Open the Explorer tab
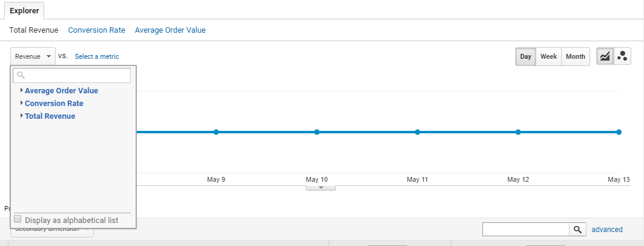The width and height of the screenshot is (644, 246). coord(24,11)
